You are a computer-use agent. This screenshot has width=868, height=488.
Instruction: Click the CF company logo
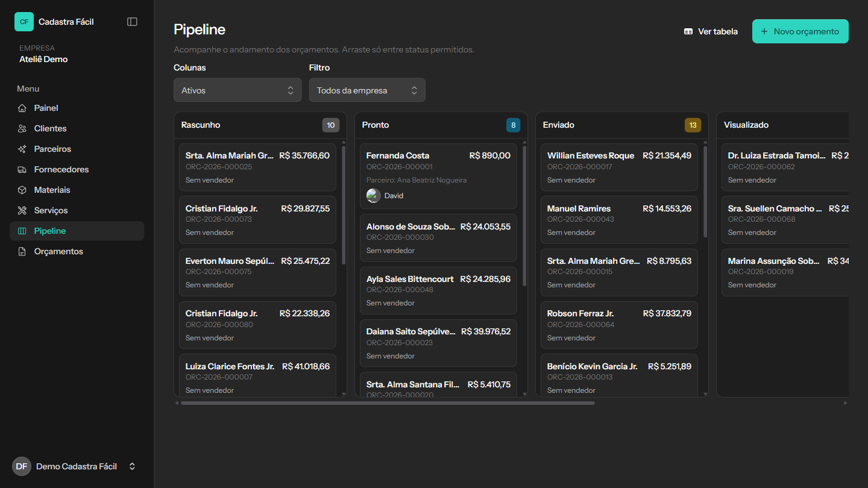[24, 22]
